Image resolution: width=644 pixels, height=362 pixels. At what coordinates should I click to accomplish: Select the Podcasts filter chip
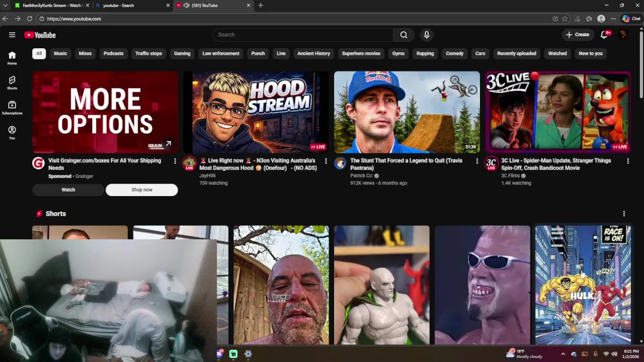[113, 53]
